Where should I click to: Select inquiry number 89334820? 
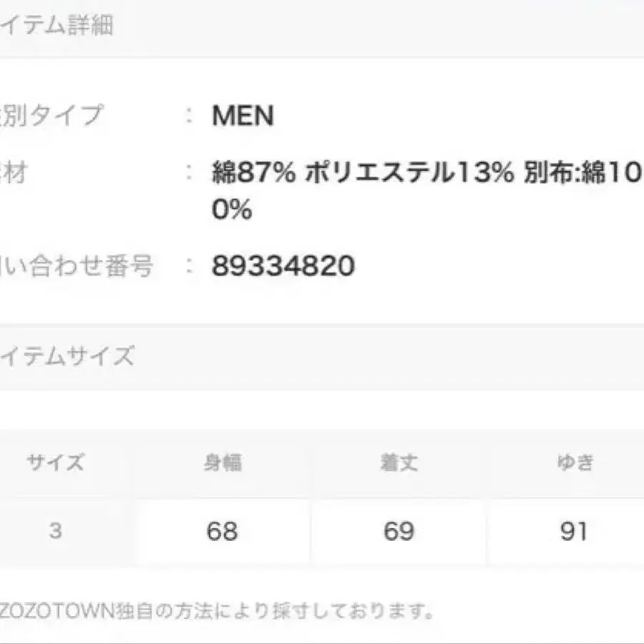[283, 267]
